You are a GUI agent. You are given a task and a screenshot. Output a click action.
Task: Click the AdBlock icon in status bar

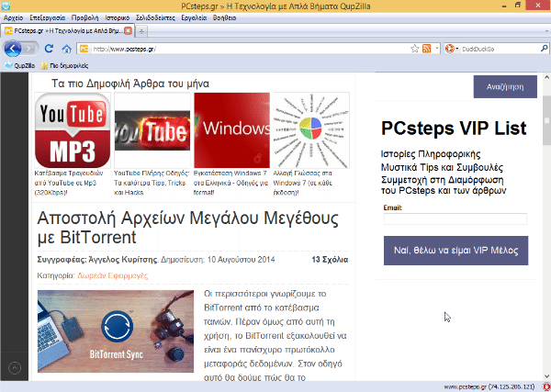546,386
